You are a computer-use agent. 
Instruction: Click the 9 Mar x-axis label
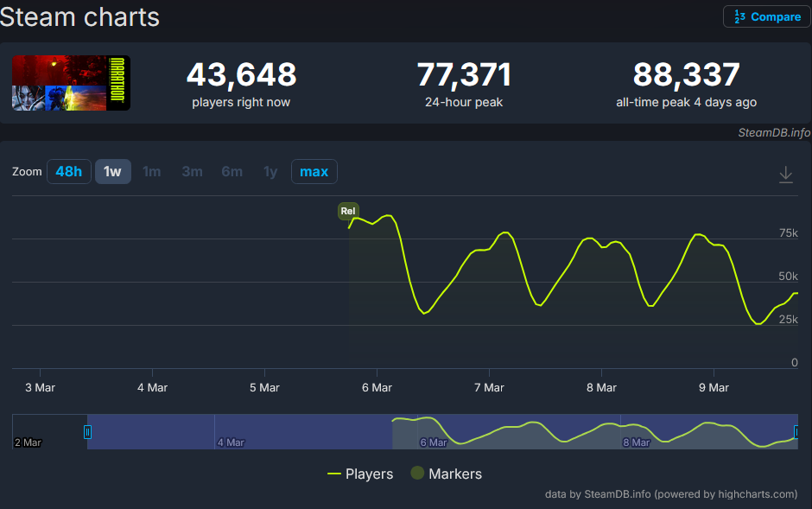pos(714,388)
